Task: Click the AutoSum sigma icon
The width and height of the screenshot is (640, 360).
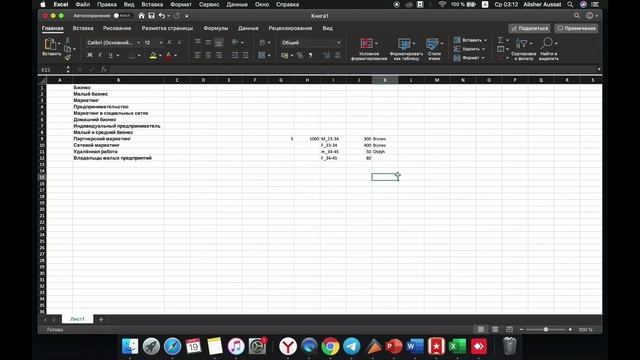Action: [x=500, y=40]
